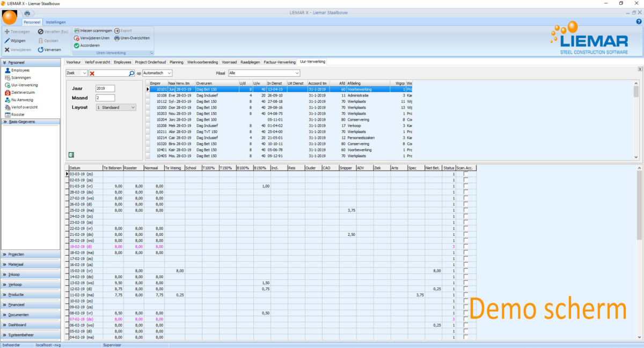This screenshot has width=644, height=348.
Task: Close the panel with the small X button
Action: pyautogui.click(x=640, y=69)
